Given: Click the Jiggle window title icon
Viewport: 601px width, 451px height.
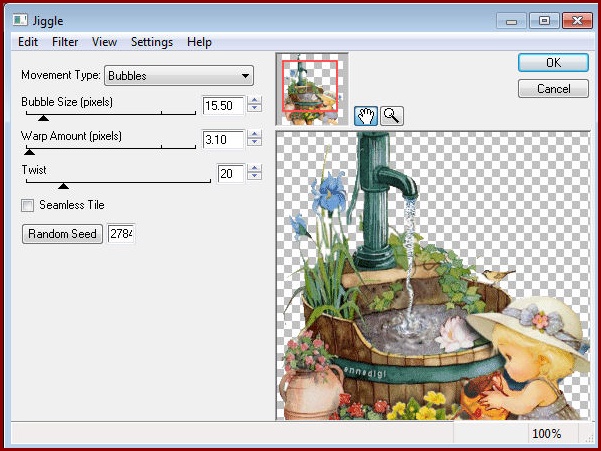Looking at the screenshot, I should pyautogui.click(x=20, y=20).
